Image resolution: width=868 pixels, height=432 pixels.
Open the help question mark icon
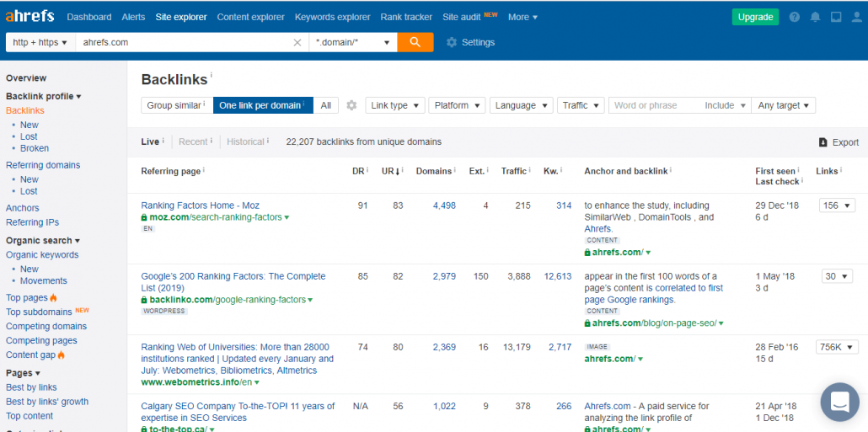point(795,17)
